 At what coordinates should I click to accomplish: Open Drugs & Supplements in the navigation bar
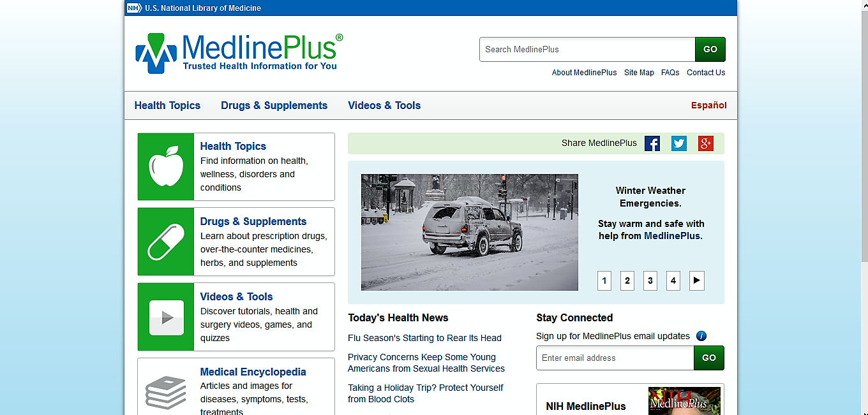click(274, 106)
